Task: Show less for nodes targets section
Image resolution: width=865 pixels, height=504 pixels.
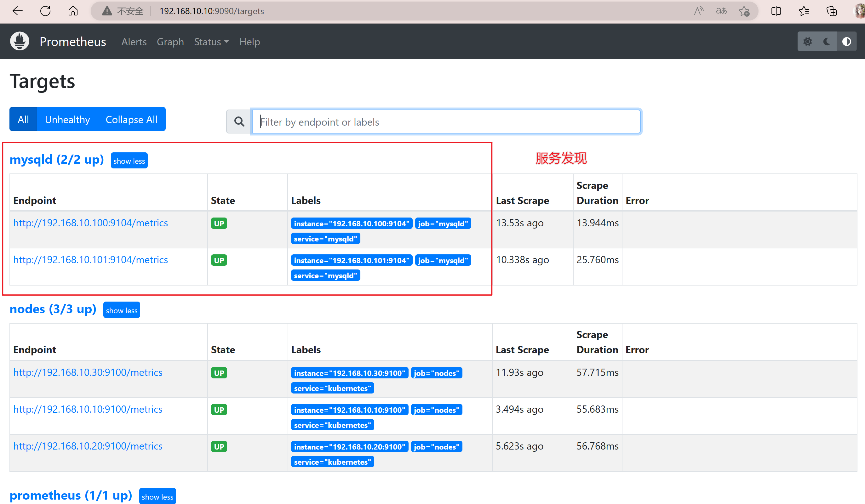Action: pyautogui.click(x=121, y=309)
